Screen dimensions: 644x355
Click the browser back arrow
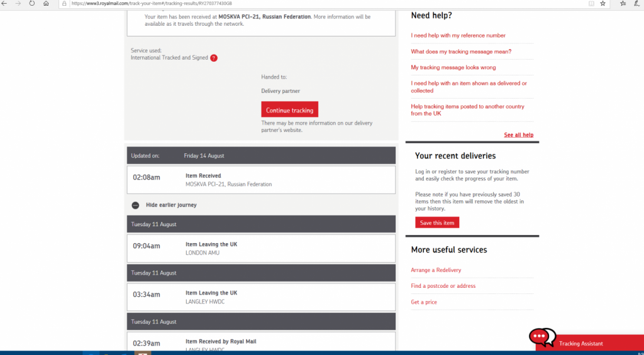point(5,3)
